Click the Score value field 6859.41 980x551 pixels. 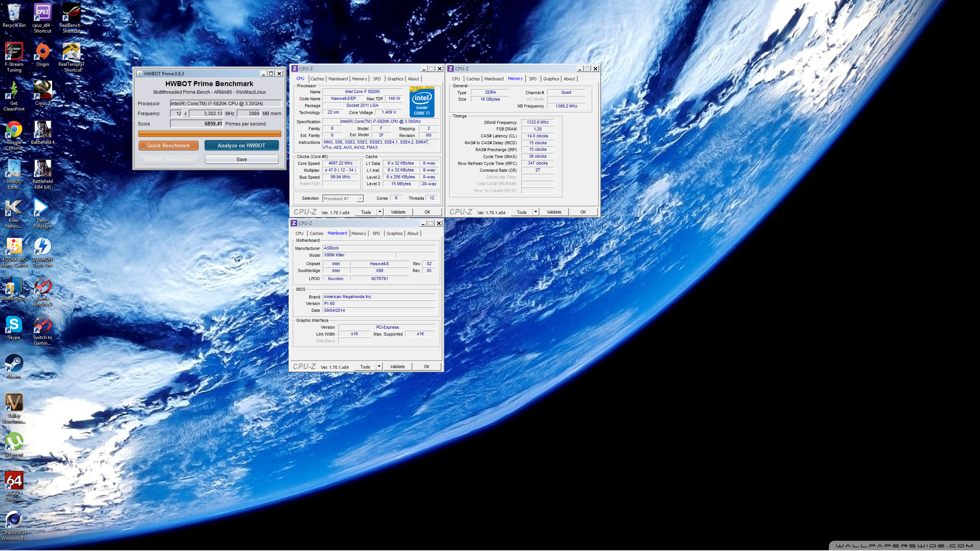point(196,124)
